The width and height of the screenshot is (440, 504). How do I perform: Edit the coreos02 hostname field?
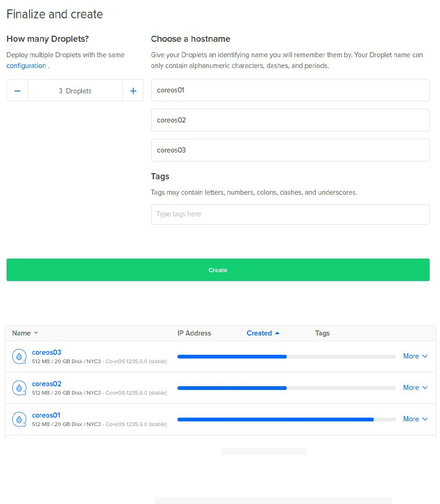[290, 120]
